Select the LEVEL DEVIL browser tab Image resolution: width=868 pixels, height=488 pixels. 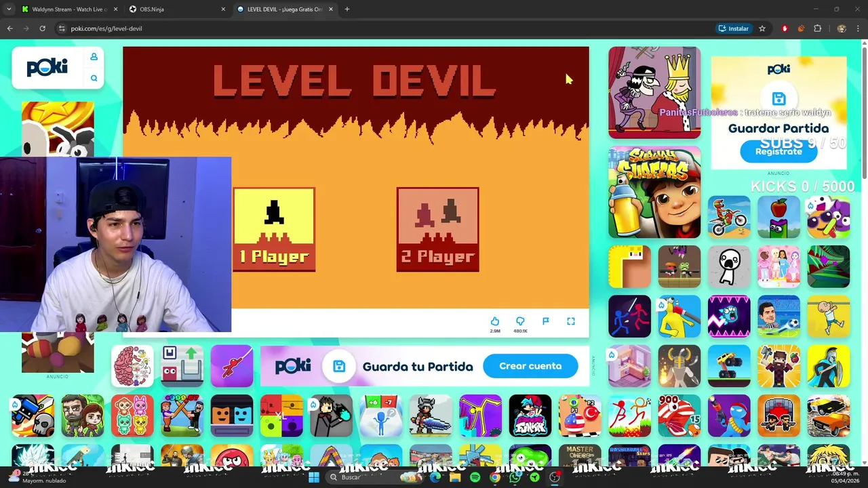click(285, 9)
